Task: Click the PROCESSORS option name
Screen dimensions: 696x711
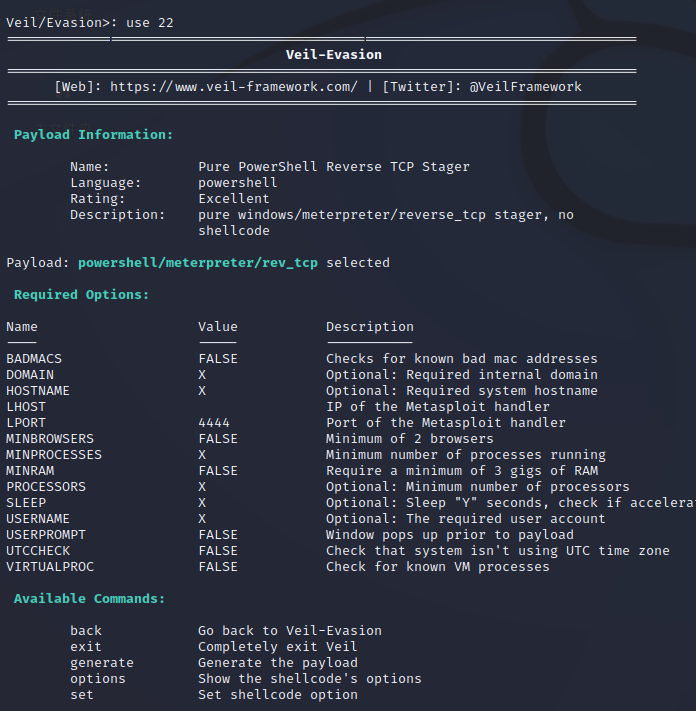Action: pos(46,487)
